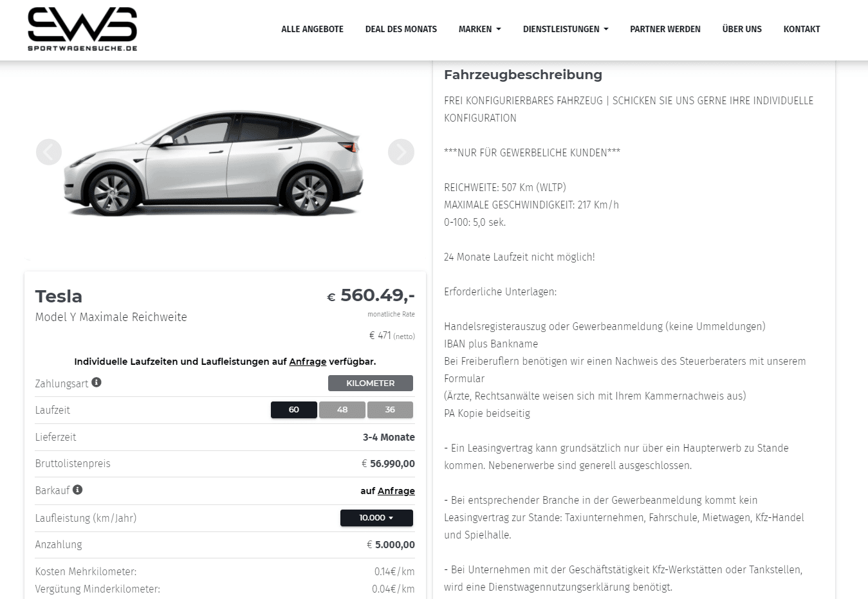Click Bruttolistenpreis value 56.990,00
This screenshot has height=599, width=868.
pyautogui.click(x=388, y=463)
